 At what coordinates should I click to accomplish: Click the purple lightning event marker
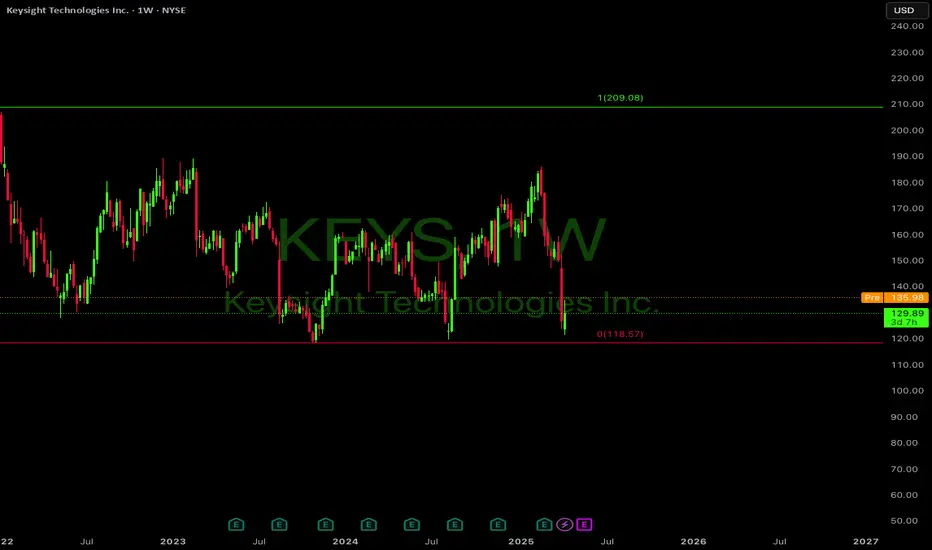point(564,524)
